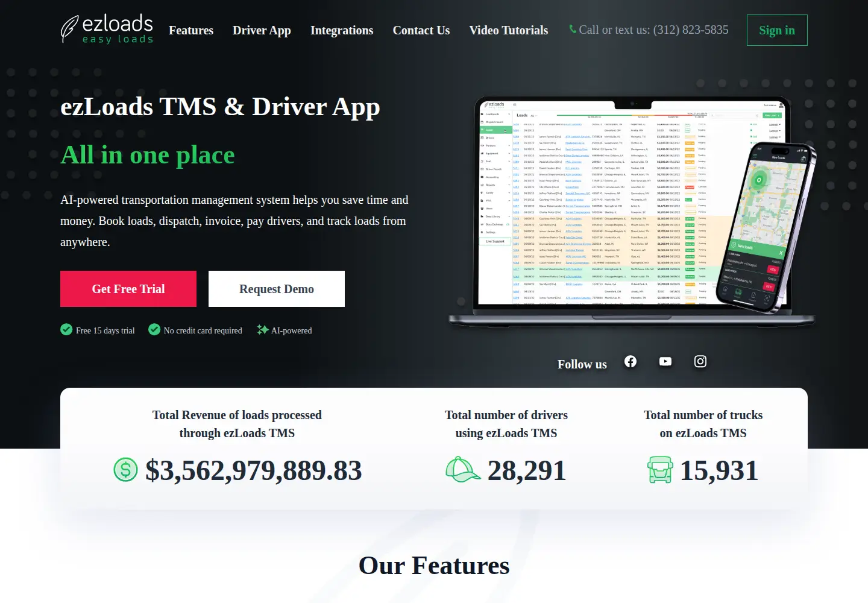Open Video Tutorials page
Screen dimensions: 868x603
[x=509, y=30]
